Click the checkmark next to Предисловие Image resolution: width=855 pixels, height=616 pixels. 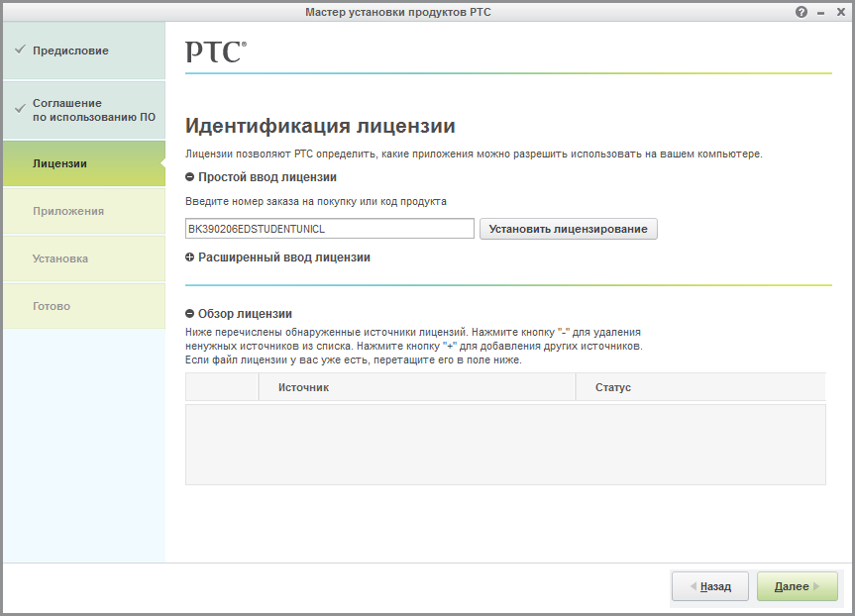click(x=20, y=50)
